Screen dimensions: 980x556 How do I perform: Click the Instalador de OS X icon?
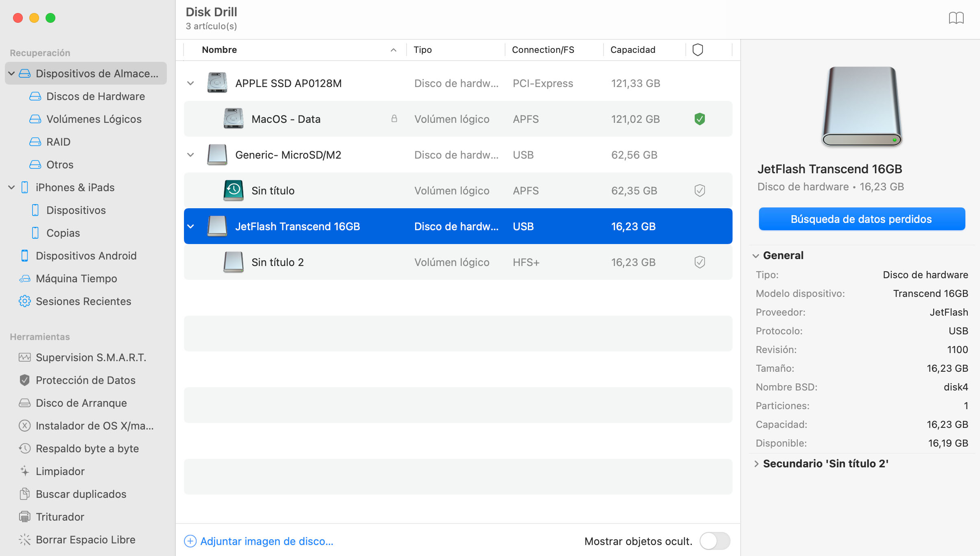[x=24, y=426]
